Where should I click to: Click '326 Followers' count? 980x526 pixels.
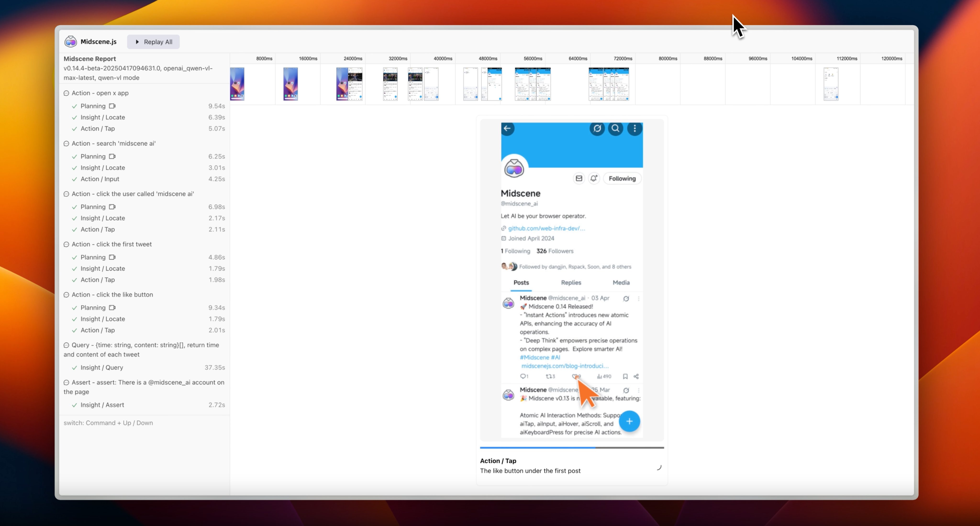click(x=555, y=251)
